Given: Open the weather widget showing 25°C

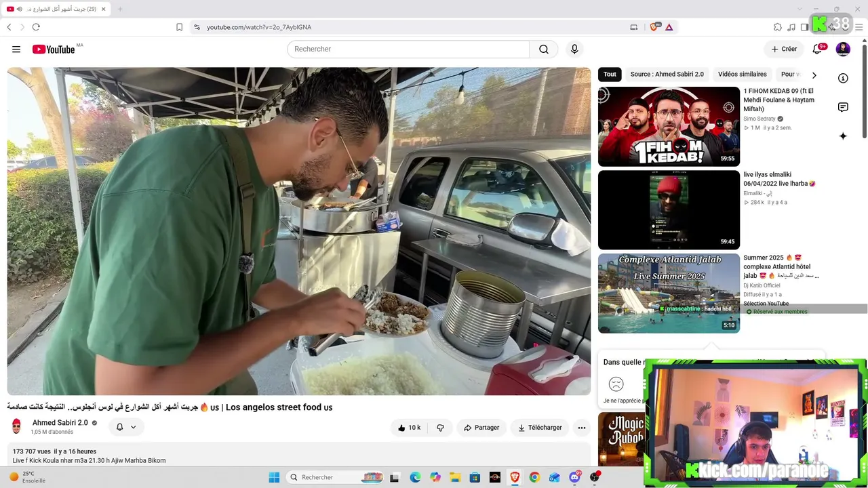Looking at the screenshot, I should tap(28, 477).
